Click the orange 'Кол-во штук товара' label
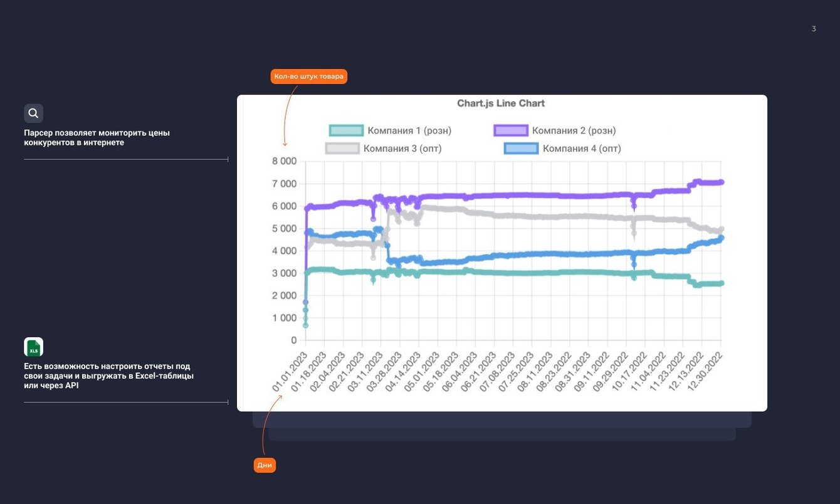Image resolution: width=840 pixels, height=504 pixels. tap(308, 76)
